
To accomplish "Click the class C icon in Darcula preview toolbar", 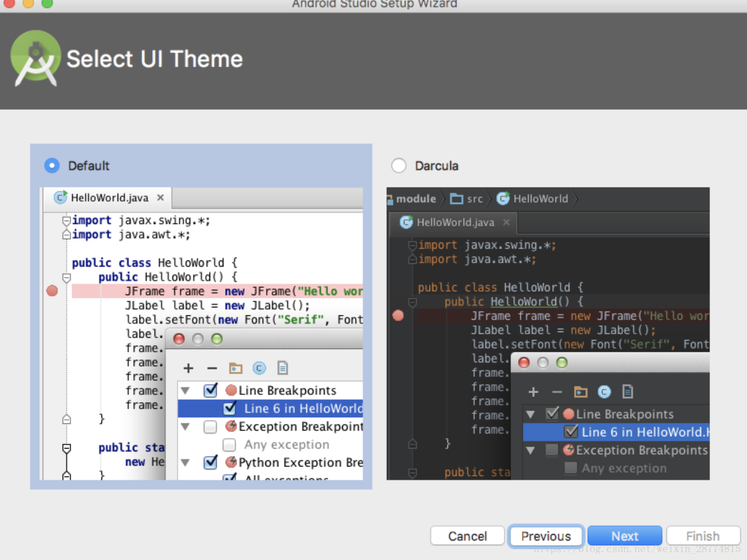I will tap(604, 392).
